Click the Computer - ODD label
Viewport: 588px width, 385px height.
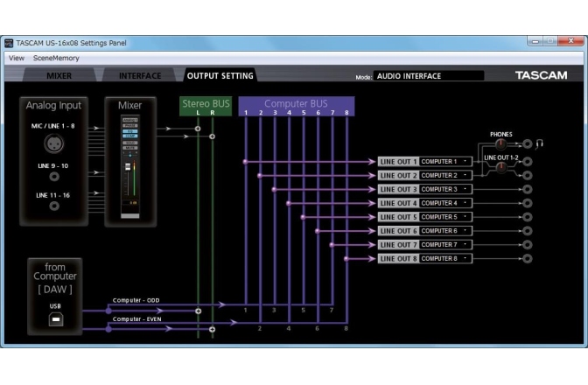pyautogui.click(x=136, y=300)
